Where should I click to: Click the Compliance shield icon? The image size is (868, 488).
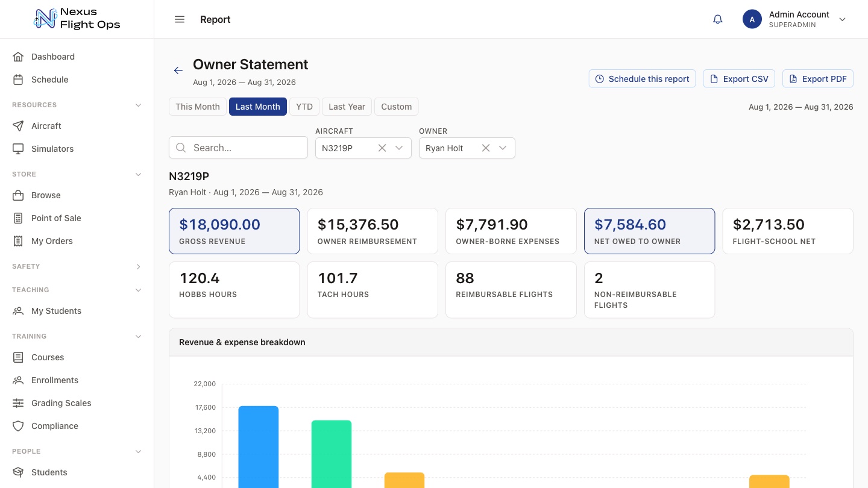(x=19, y=426)
